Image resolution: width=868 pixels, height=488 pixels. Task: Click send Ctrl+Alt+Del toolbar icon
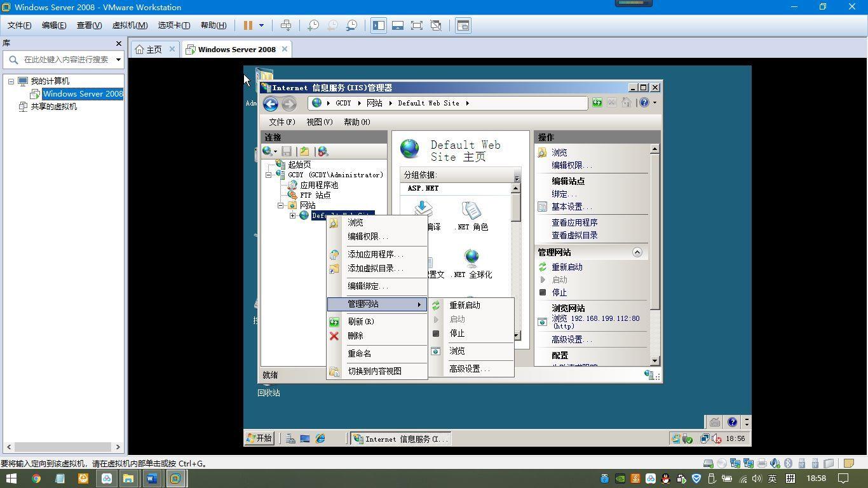point(286,25)
